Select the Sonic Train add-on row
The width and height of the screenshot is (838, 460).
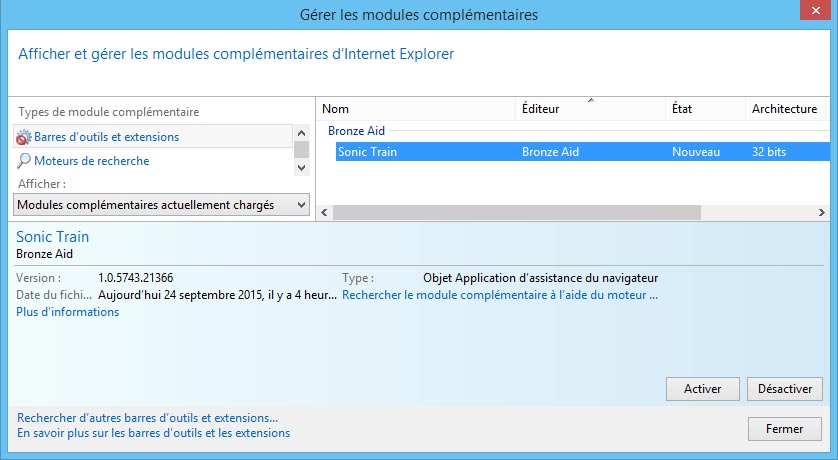tap(583, 152)
